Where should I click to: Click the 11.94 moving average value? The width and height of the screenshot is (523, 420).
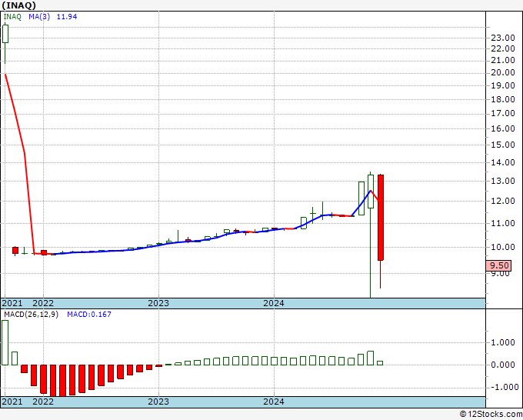(67, 17)
